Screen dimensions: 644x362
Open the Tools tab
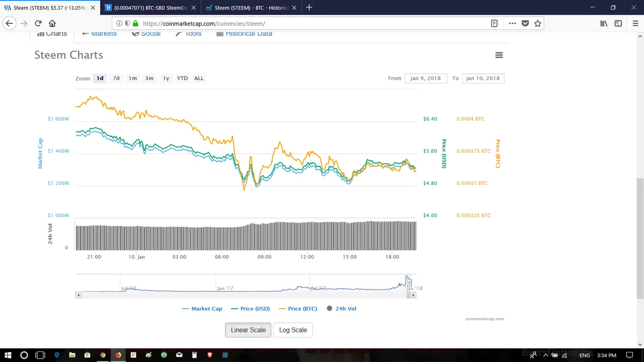[188, 34]
